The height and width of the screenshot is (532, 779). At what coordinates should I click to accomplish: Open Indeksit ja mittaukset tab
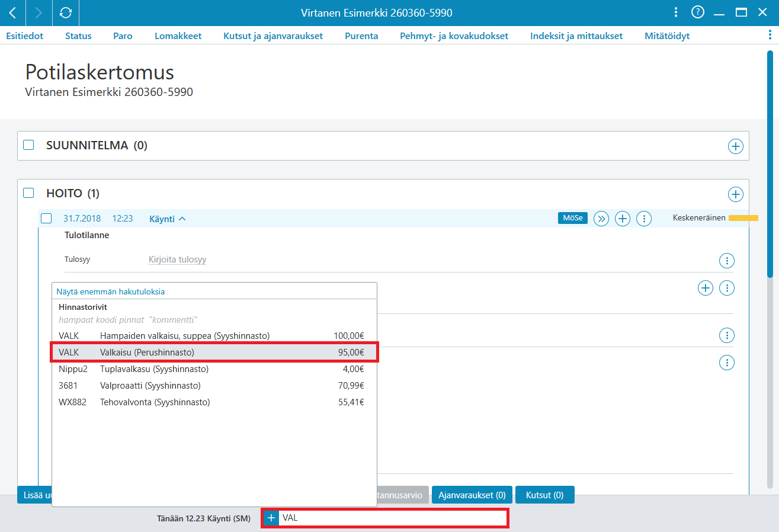tap(576, 36)
